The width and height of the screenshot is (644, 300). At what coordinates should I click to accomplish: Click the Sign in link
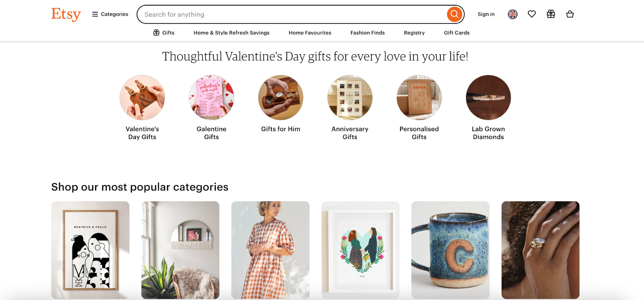[486, 14]
